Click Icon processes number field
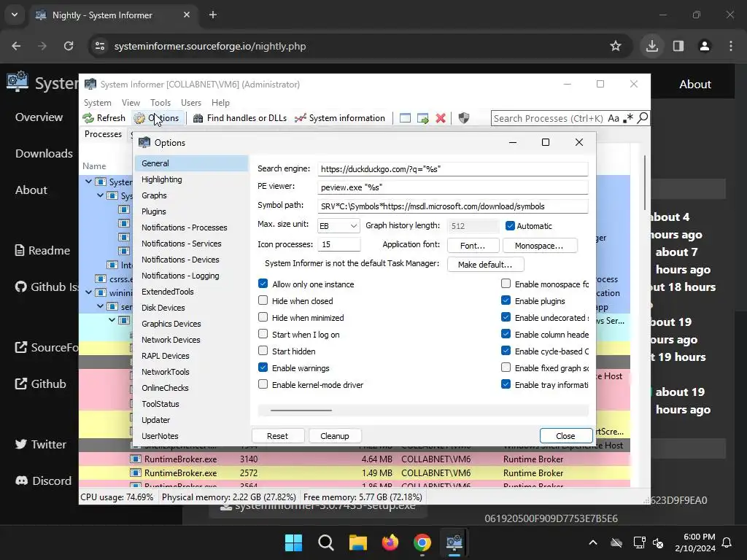This screenshot has width=747, height=560. pyautogui.click(x=338, y=244)
